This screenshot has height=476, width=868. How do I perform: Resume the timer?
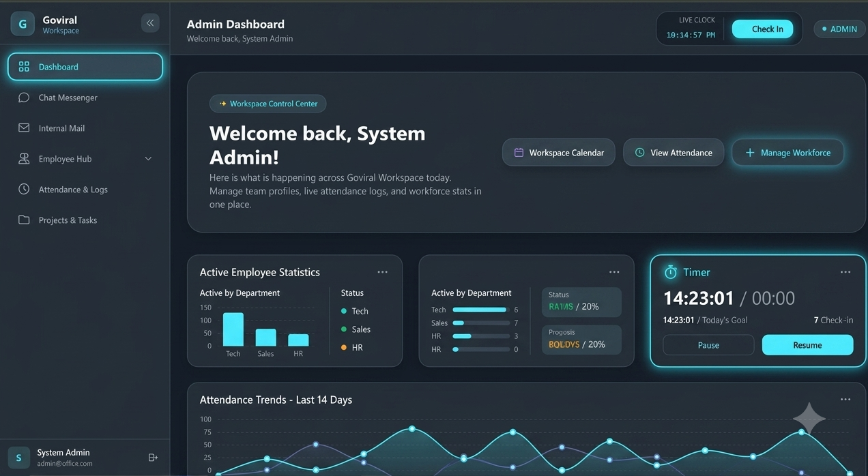pyautogui.click(x=807, y=345)
